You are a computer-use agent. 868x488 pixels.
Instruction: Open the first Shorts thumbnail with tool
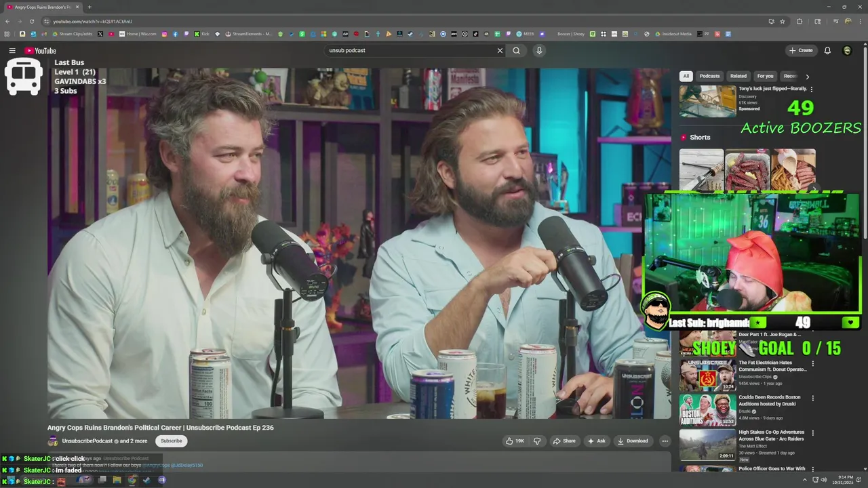701,170
